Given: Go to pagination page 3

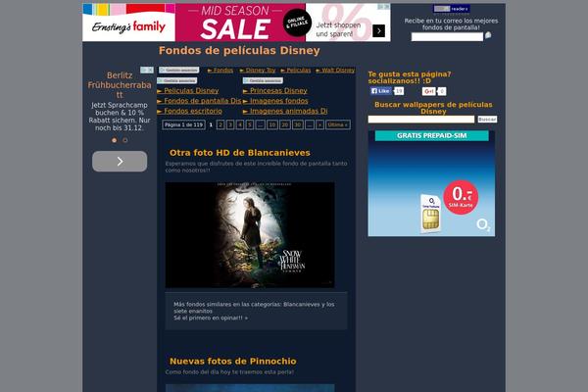Looking at the screenshot, I should (230, 124).
